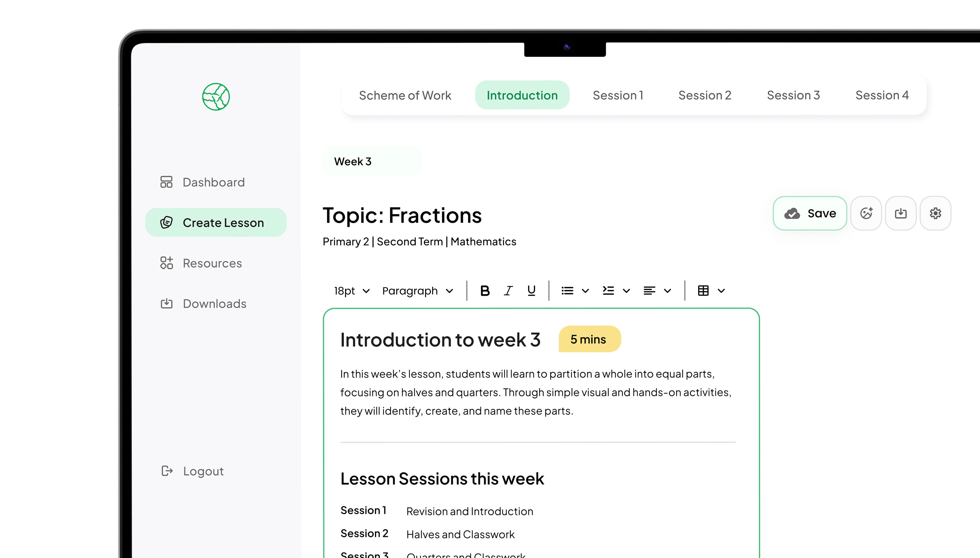Click the indent list icon

(x=608, y=291)
